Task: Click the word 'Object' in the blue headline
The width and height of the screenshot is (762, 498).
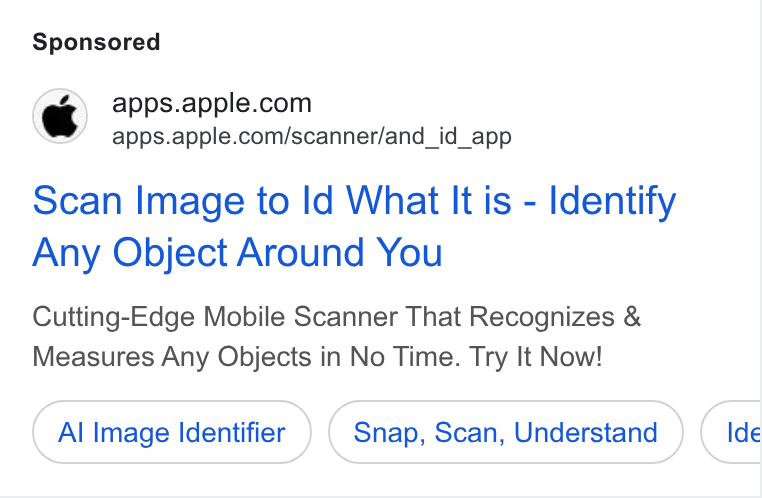Action: (170, 253)
